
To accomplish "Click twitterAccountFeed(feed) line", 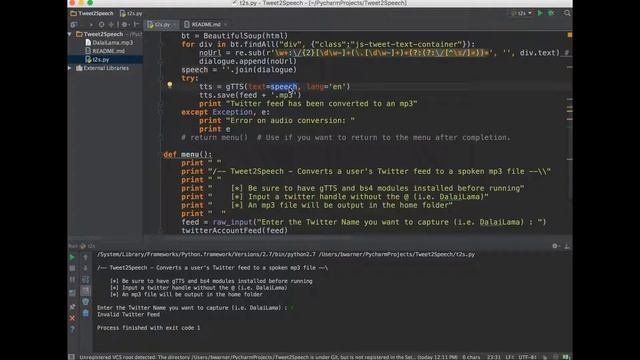I will (235, 231).
